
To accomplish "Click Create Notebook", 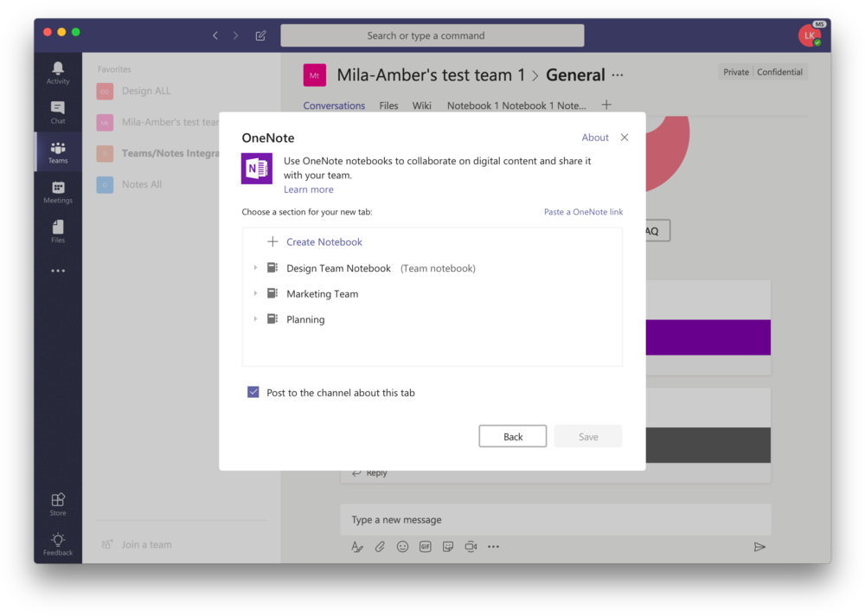I will coord(324,241).
